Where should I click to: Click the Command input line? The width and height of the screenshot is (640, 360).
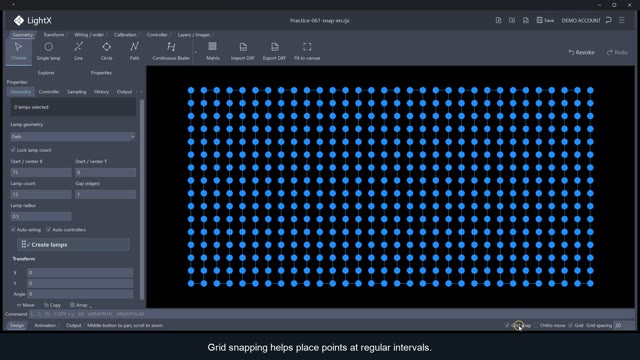tap(331, 314)
